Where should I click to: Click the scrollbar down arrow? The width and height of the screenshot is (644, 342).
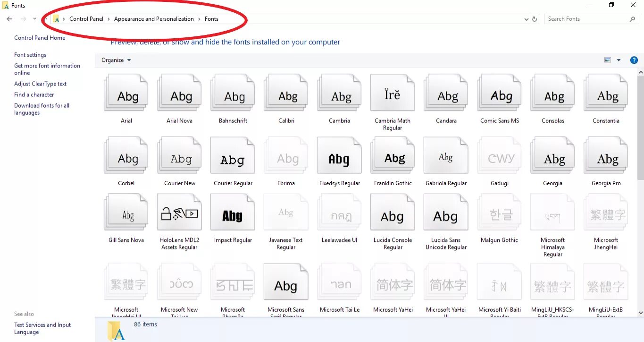pos(640,313)
